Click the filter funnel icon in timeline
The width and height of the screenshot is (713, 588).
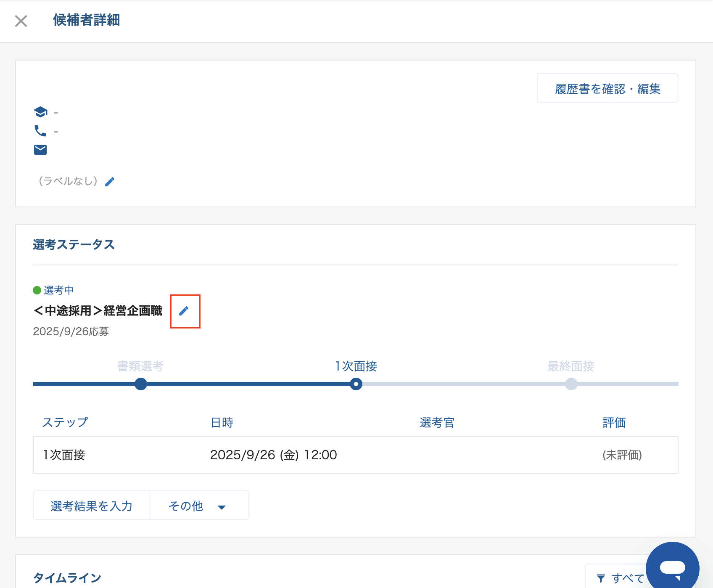pyautogui.click(x=601, y=578)
